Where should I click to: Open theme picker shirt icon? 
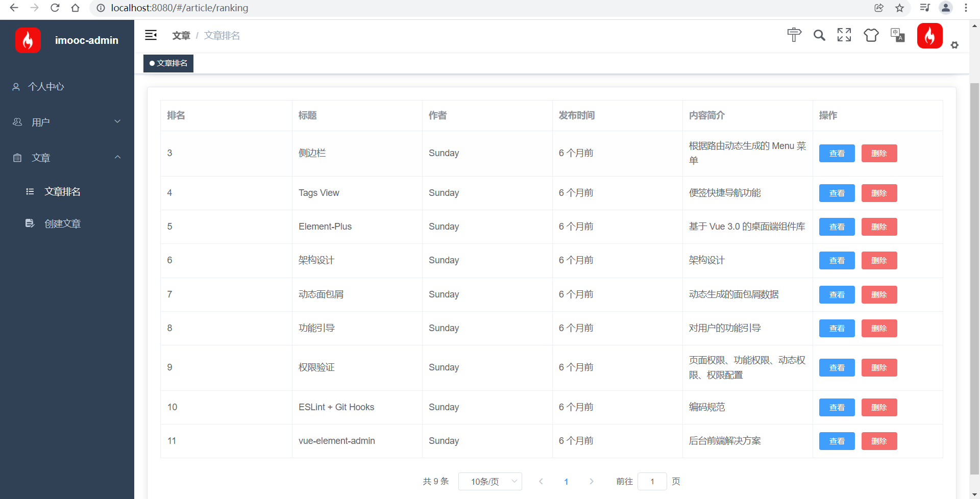871,35
